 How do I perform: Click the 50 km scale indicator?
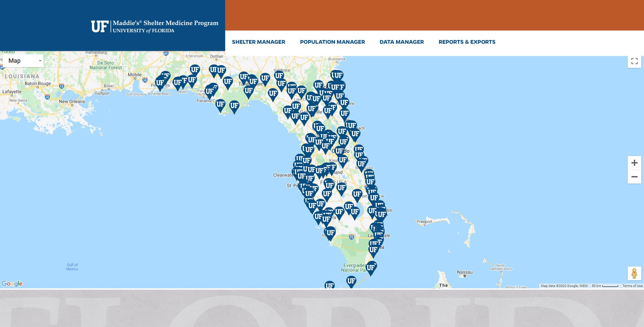pyautogui.click(x=605, y=286)
